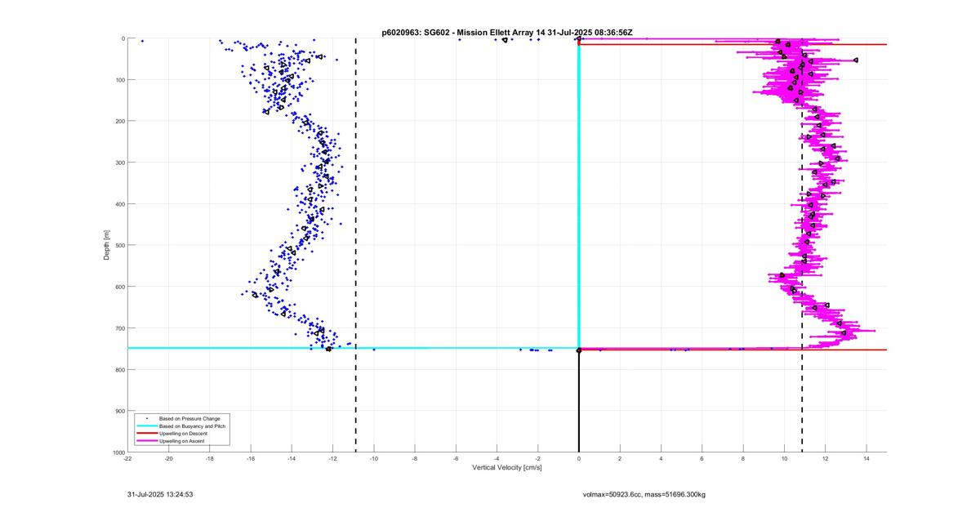Click velocity axis tick label "4"
The width and height of the screenshot is (980, 508).
point(661,458)
